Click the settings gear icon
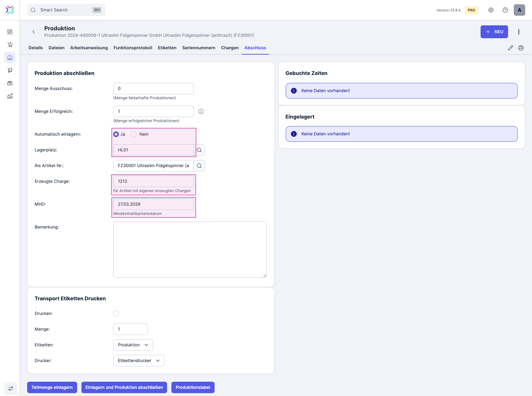 pyautogui.click(x=491, y=10)
